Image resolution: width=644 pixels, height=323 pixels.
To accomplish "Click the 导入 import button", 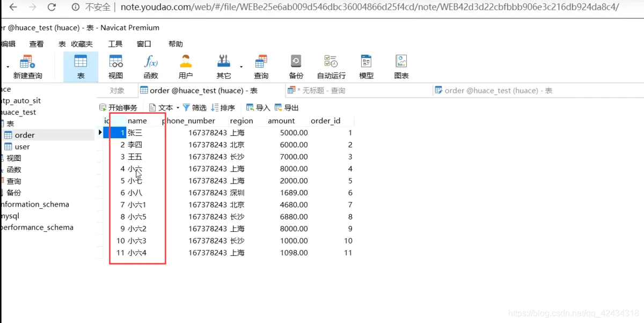I will tap(258, 108).
